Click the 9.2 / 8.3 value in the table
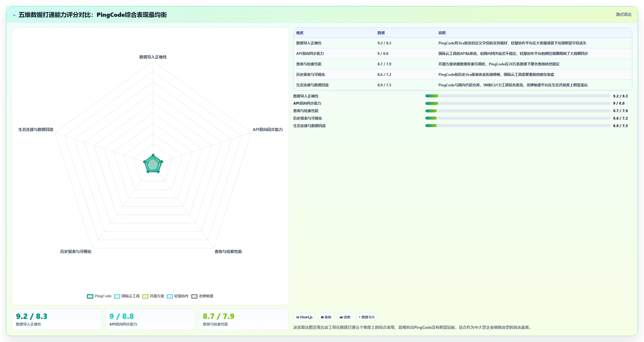 click(384, 43)
